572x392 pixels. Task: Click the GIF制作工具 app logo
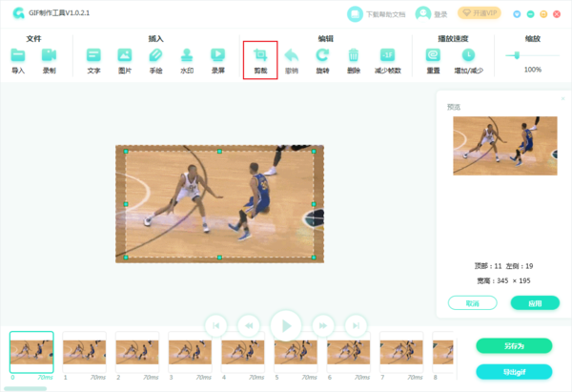[18, 13]
